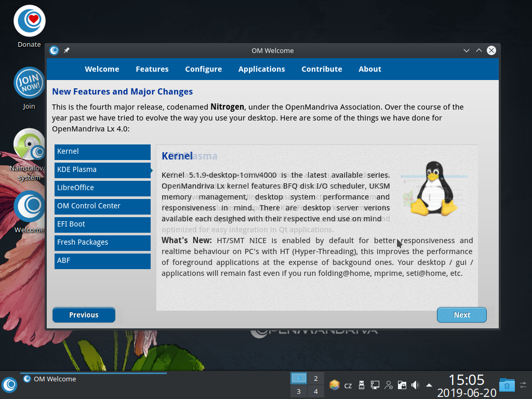532x399 pixels.
Task: Switch to virtual desktop 4
Action: [315, 391]
